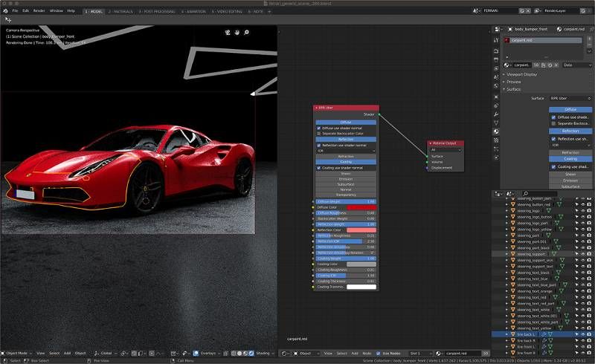Viewport: 595px width, 364px height.
Task: Expand the Viewport Display panel
Action: point(521,74)
